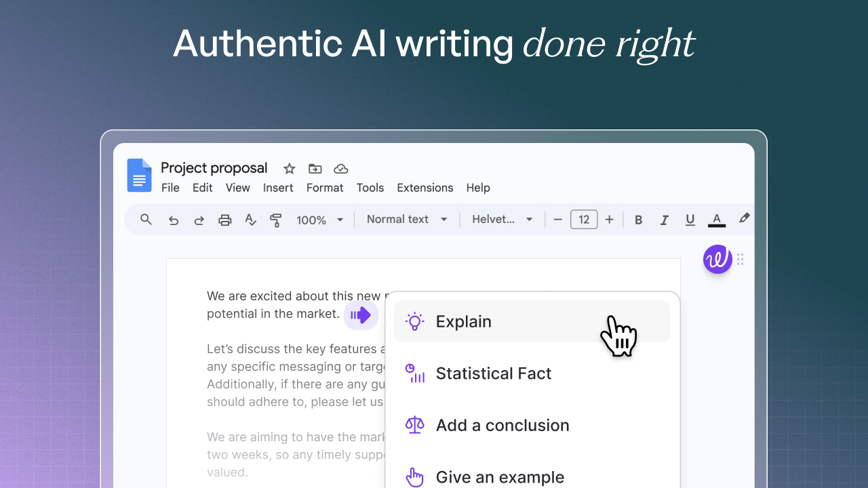Open the Helvetica font dropdown
This screenshot has height=488, width=868.
click(x=500, y=219)
